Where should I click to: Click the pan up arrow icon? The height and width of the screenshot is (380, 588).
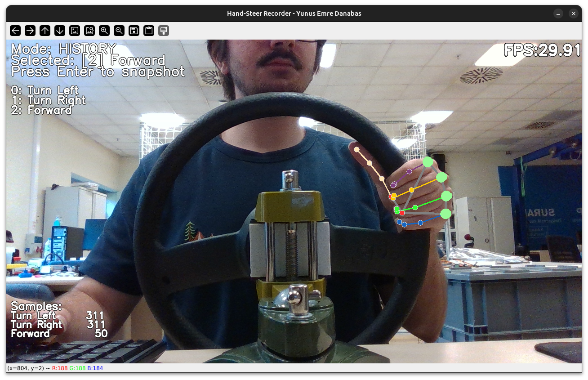45,31
